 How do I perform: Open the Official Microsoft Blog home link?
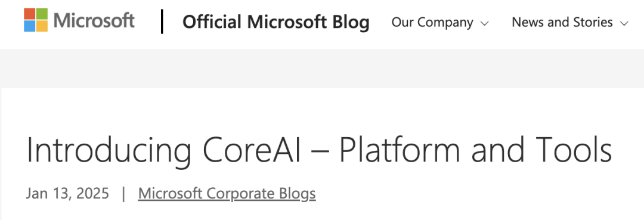(275, 21)
